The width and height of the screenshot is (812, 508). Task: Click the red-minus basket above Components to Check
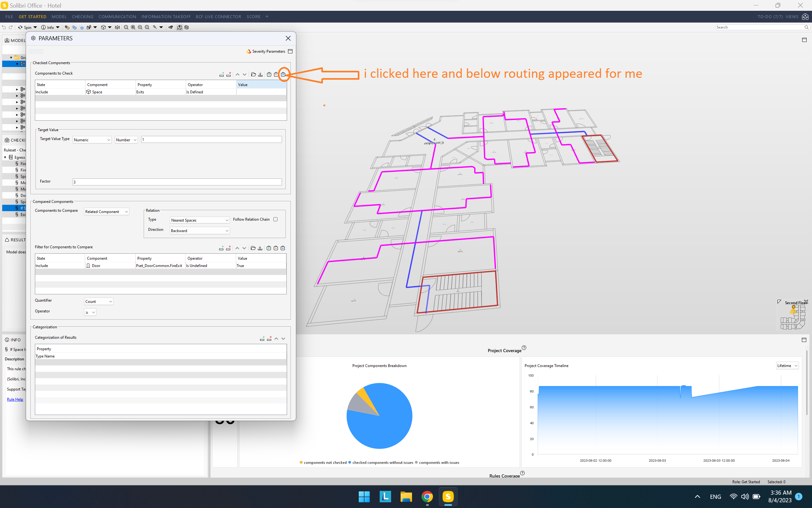[276, 74]
